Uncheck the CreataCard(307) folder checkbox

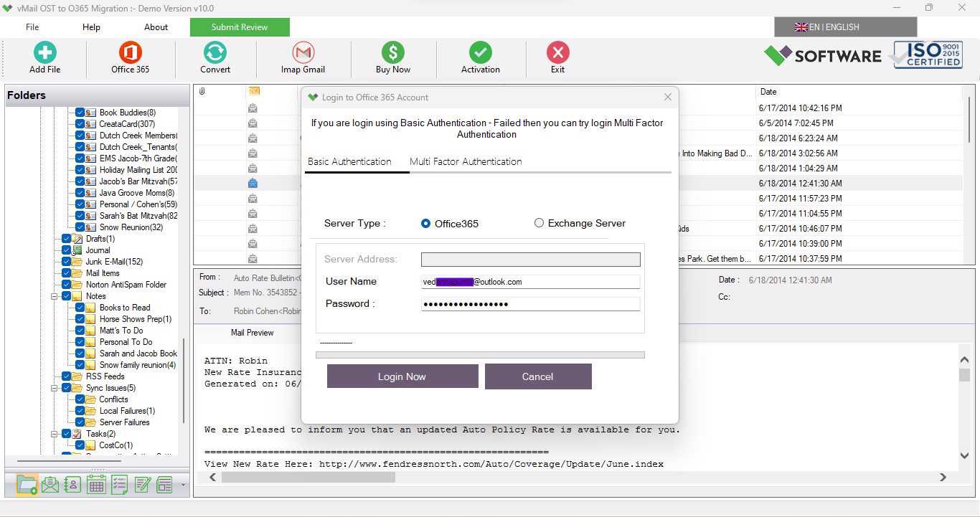pos(80,124)
